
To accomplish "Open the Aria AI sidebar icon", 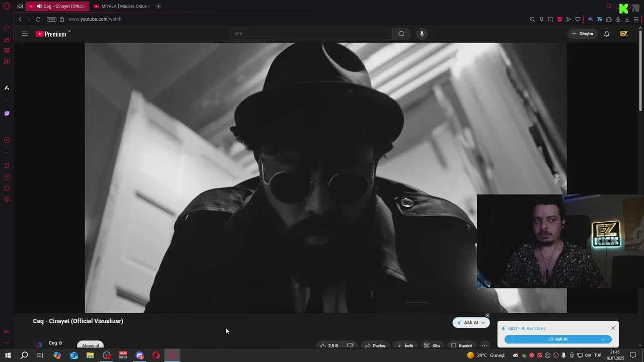I will pos(7,88).
